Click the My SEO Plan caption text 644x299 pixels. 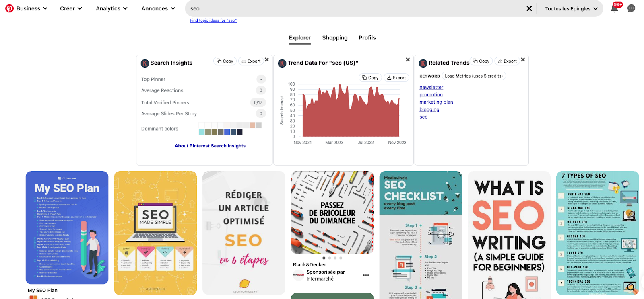pyautogui.click(x=43, y=290)
